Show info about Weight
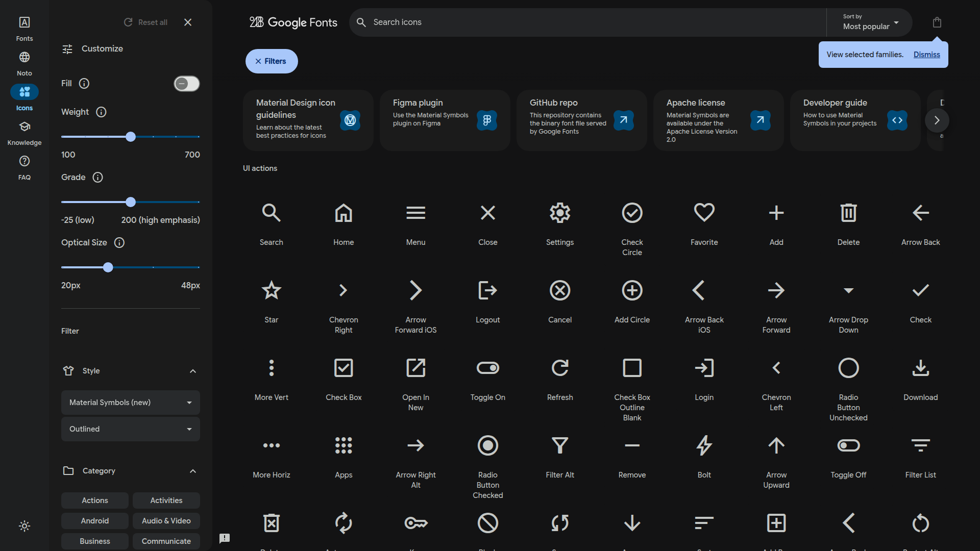 pos(101,112)
